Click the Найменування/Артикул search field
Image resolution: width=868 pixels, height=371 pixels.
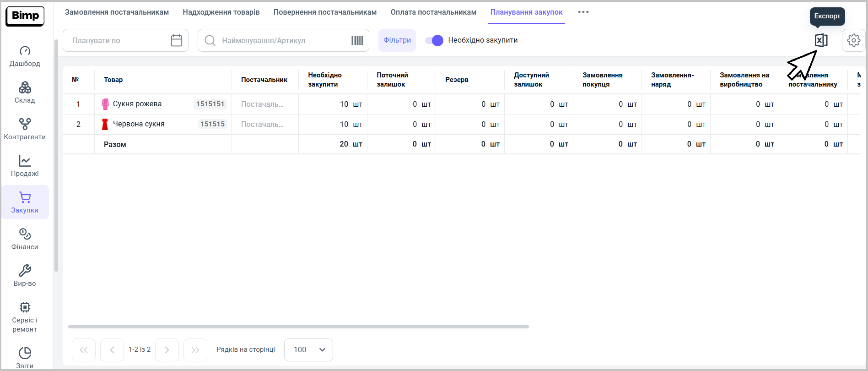(x=284, y=40)
